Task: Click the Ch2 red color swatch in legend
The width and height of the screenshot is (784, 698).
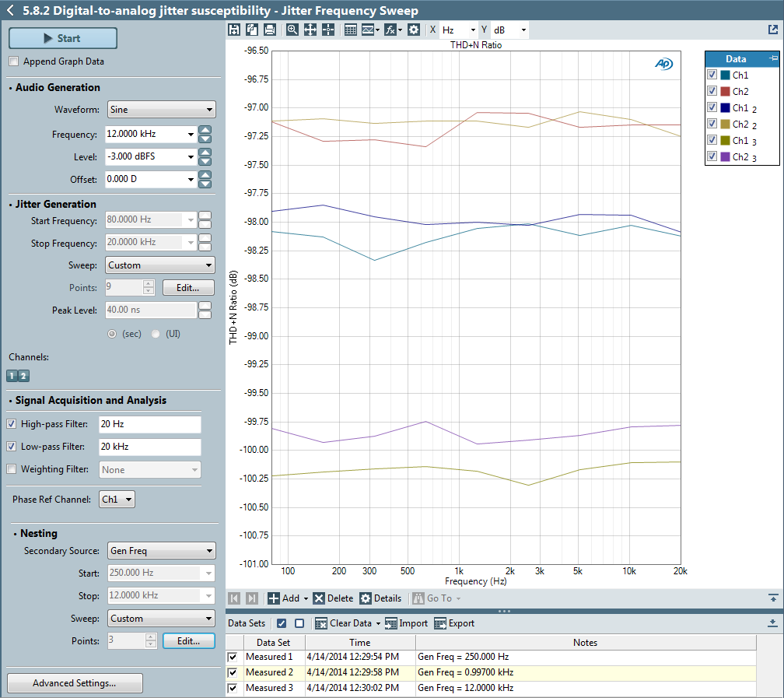Action: click(x=725, y=92)
